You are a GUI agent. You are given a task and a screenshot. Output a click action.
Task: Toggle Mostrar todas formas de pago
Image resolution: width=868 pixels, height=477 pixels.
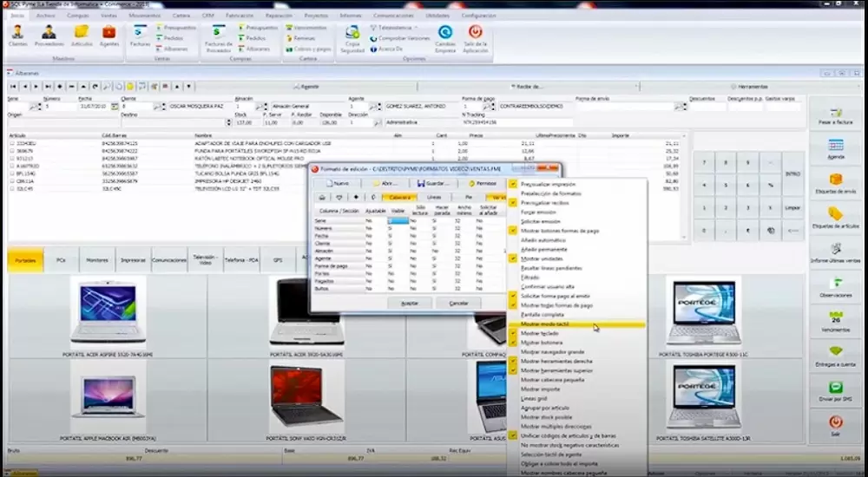pyautogui.click(x=556, y=305)
